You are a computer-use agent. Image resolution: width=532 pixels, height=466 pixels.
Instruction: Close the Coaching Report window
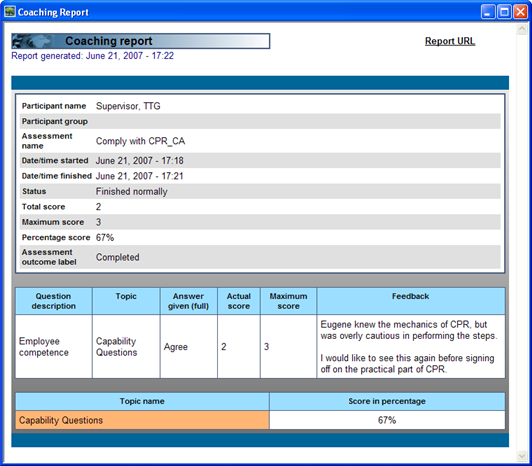click(x=520, y=12)
